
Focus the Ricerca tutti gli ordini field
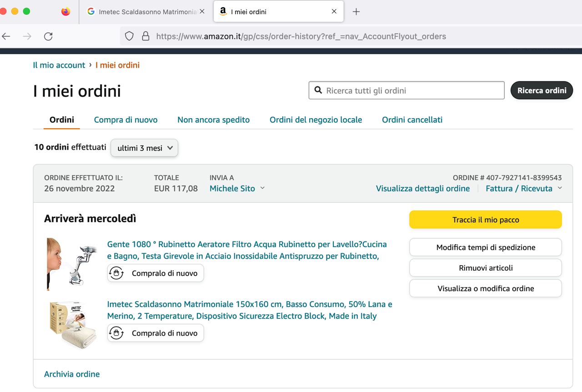click(x=406, y=90)
